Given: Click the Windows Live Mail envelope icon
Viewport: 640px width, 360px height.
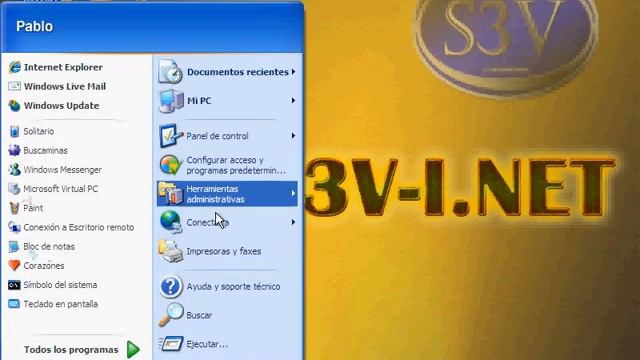Looking at the screenshot, I should tap(15, 87).
